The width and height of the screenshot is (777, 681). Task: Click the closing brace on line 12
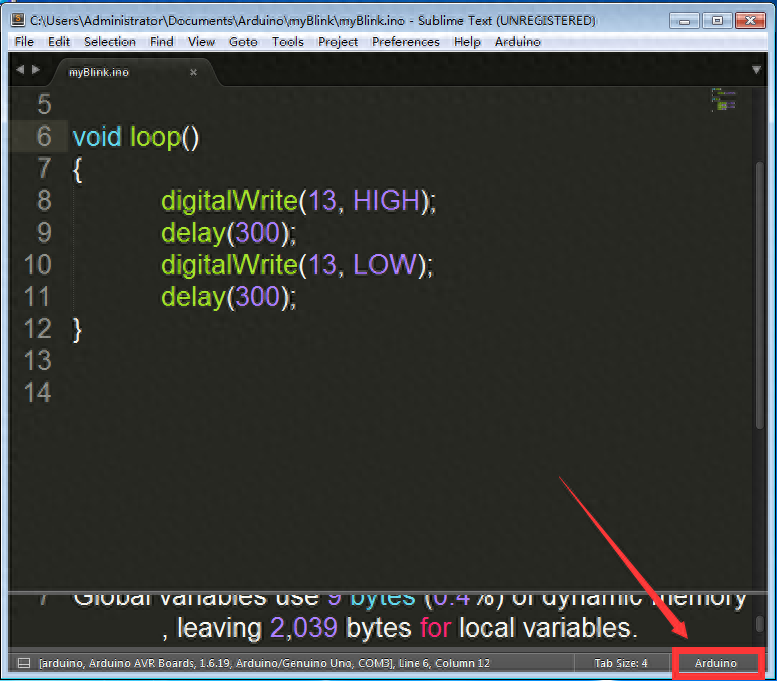77,330
